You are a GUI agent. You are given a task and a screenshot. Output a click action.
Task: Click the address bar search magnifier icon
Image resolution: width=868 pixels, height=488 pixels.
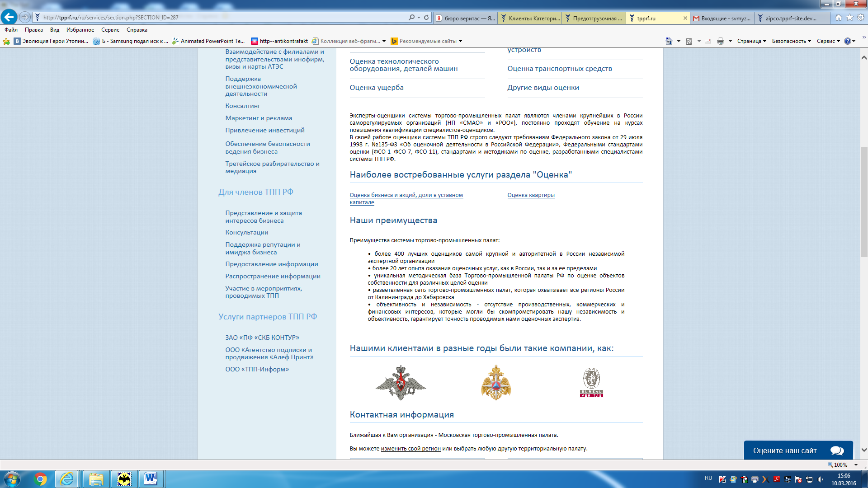pos(411,17)
